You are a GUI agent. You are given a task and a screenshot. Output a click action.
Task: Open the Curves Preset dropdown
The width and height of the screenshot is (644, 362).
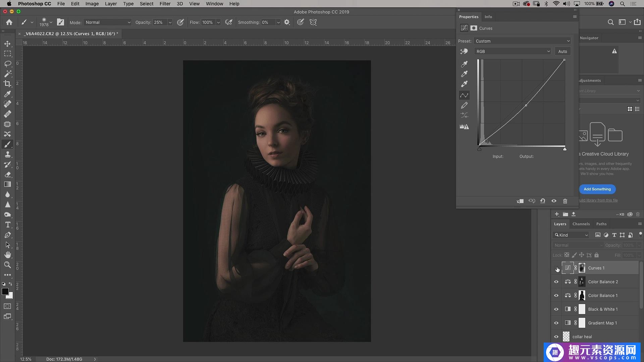(x=522, y=41)
